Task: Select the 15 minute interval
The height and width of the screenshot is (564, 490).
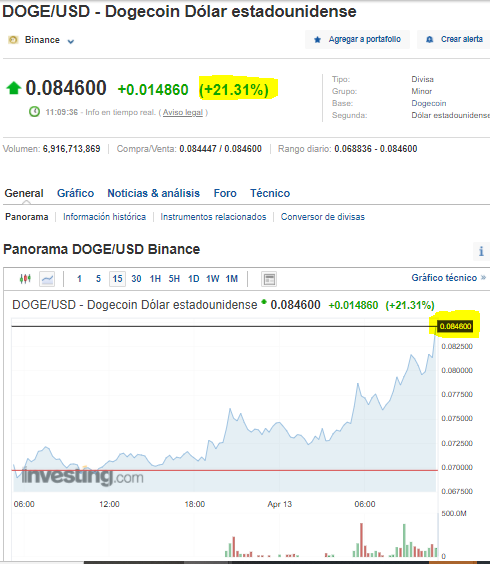Action: [x=117, y=279]
